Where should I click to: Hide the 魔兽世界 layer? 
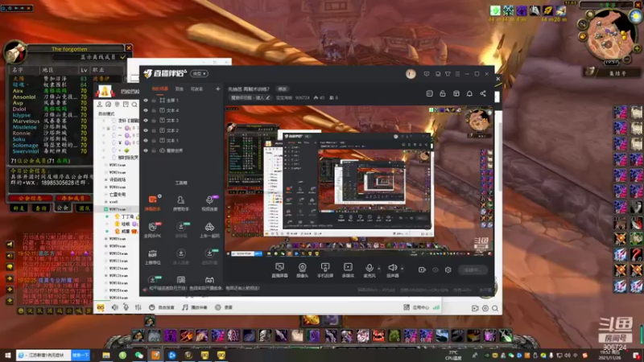click(146, 150)
